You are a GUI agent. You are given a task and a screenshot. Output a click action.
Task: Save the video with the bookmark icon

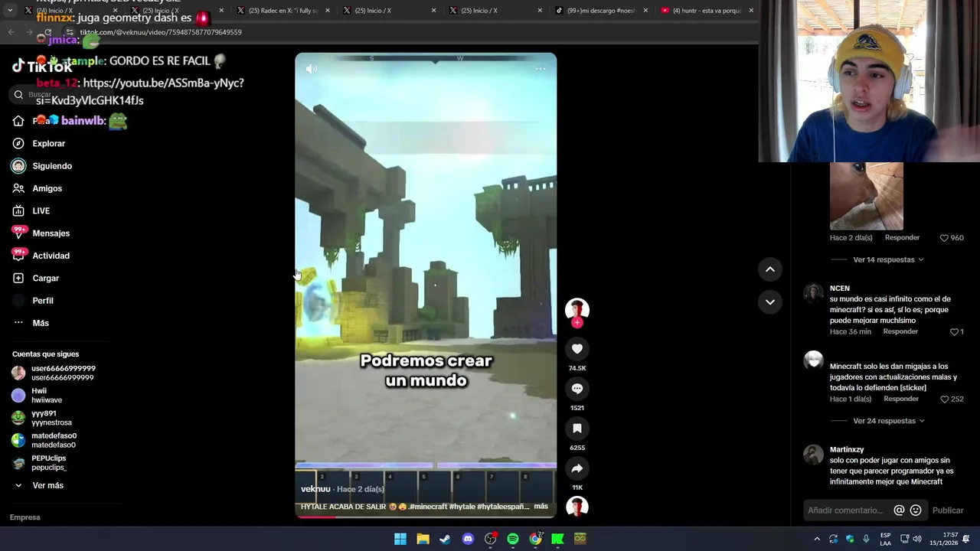tap(577, 429)
